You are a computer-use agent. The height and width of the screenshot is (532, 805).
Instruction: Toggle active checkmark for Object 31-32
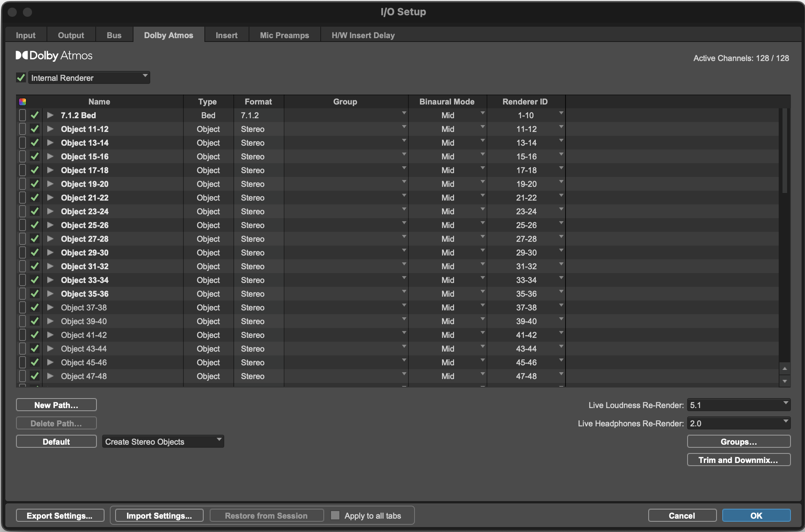coord(35,266)
